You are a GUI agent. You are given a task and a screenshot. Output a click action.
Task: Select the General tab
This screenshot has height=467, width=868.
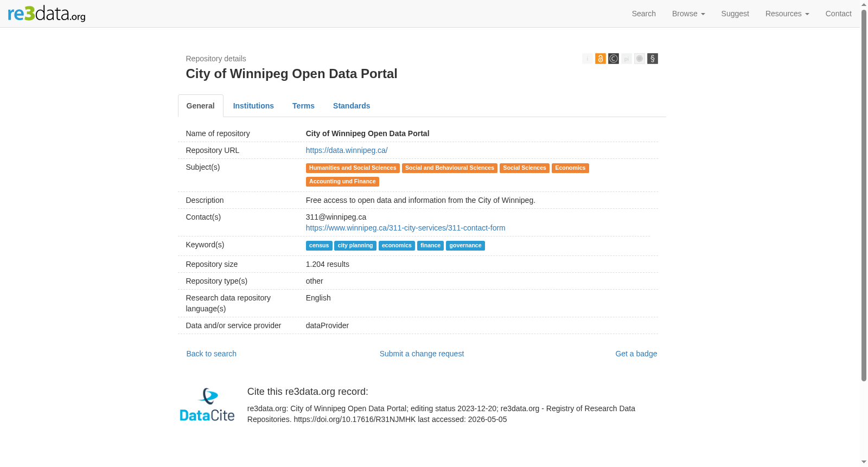pyautogui.click(x=201, y=106)
